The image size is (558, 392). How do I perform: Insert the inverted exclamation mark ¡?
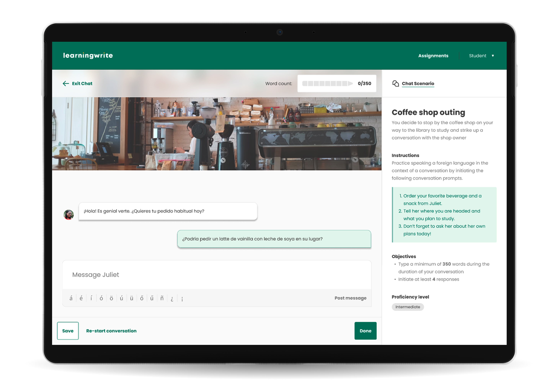point(182,298)
